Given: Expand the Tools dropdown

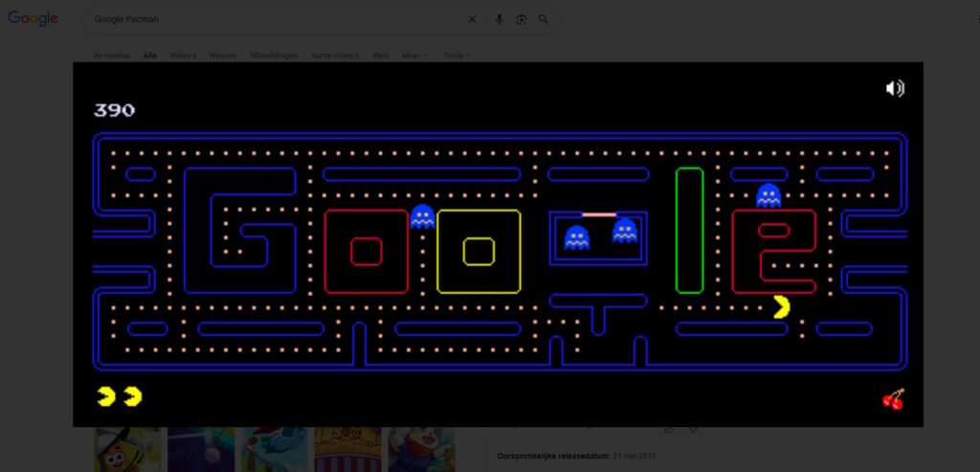Looking at the screenshot, I should [x=457, y=56].
